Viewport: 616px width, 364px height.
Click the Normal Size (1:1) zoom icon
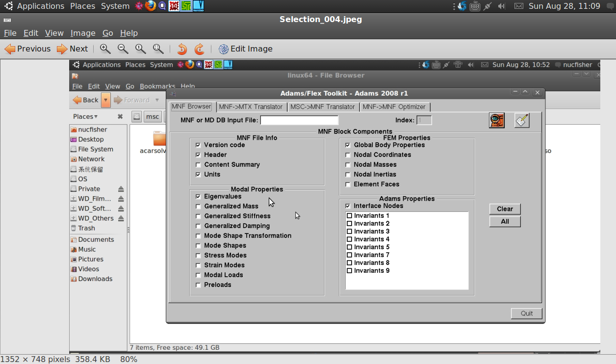[x=140, y=49]
